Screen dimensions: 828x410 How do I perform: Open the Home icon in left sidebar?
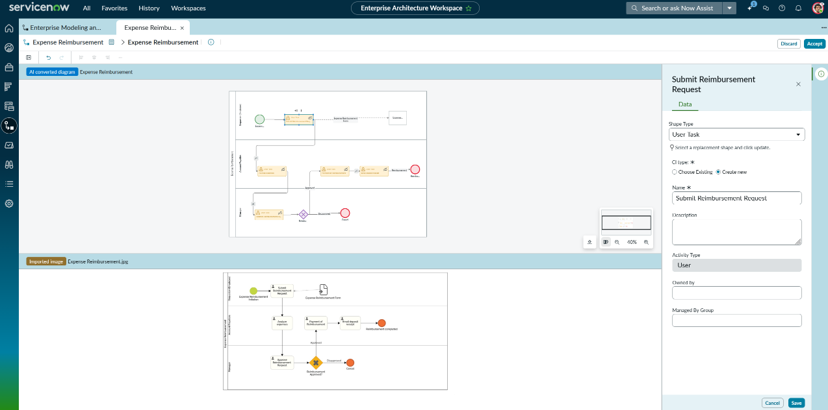click(x=9, y=28)
